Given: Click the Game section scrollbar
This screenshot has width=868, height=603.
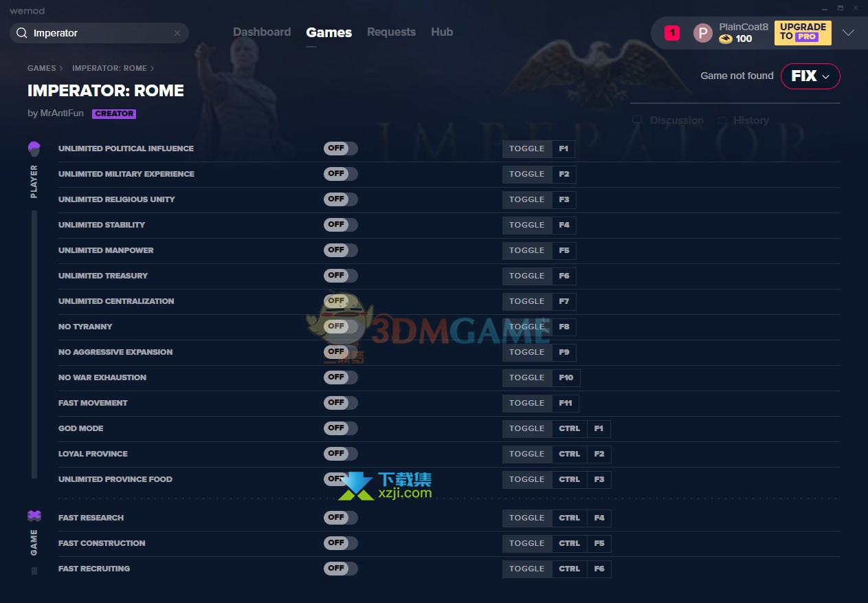Looking at the screenshot, I should [x=34, y=571].
